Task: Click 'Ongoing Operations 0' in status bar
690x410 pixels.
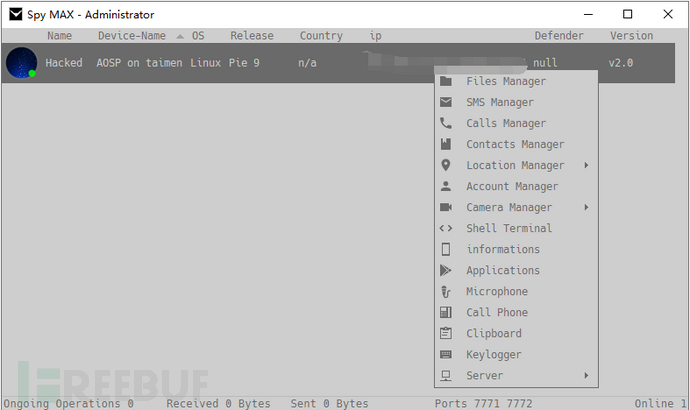Action: click(68, 403)
